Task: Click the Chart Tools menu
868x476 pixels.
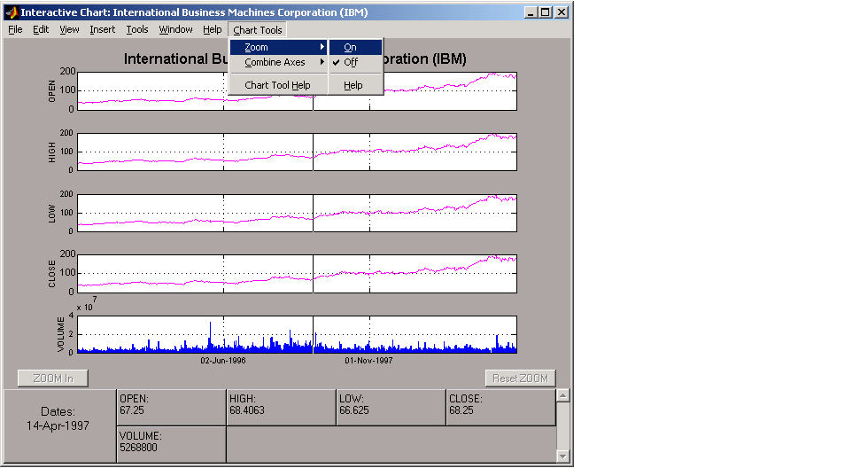Action: [258, 30]
